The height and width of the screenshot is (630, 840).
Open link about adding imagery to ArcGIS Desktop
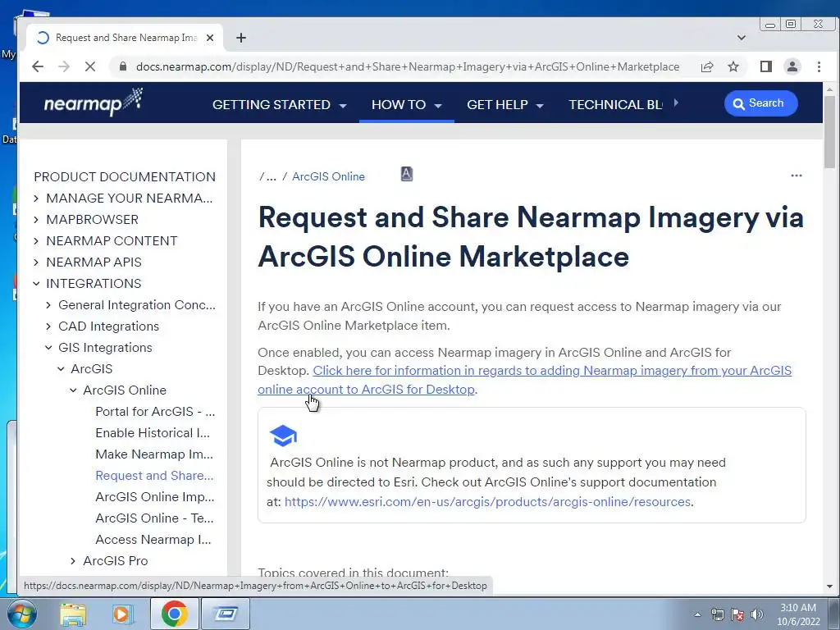coord(524,380)
